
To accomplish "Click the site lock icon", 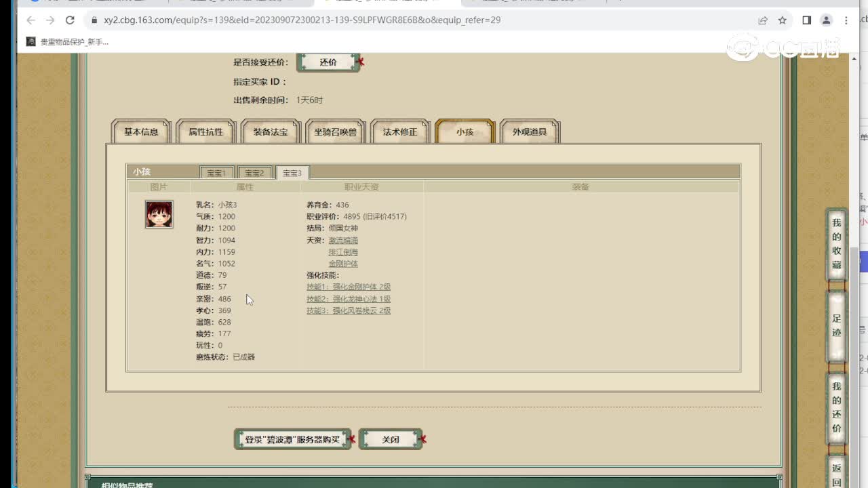I will click(x=94, y=20).
